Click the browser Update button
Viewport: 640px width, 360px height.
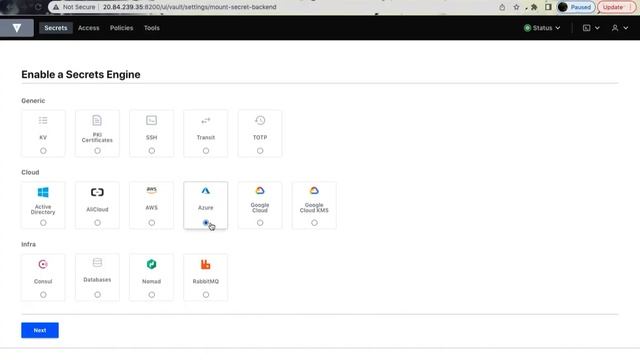pos(616,7)
